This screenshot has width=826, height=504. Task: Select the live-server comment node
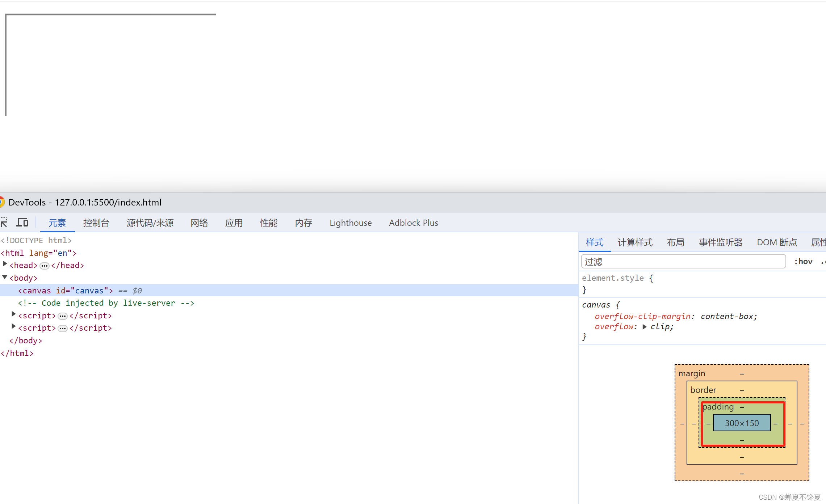pyautogui.click(x=106, y=303)
